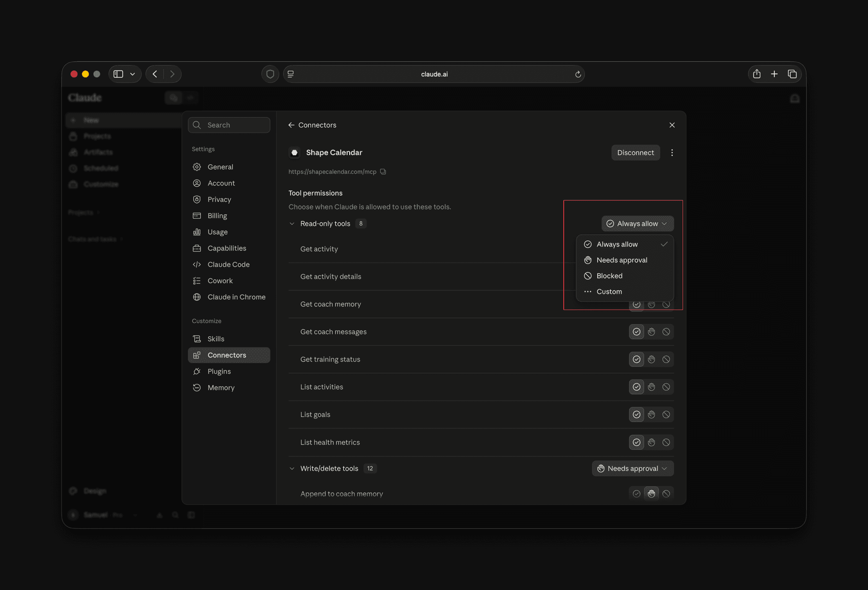The image size is (868, 590).
Task: Close the settings dialog
Action: pyautogui.click(x=672, y=125)
